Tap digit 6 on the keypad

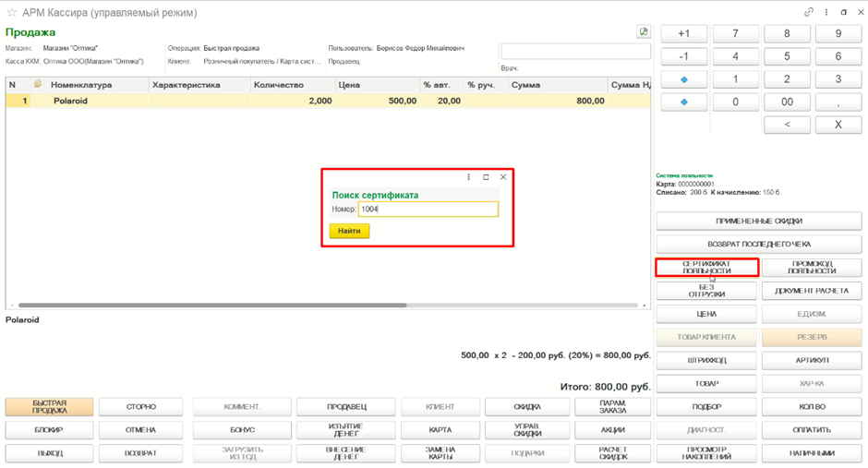[838, 56]
